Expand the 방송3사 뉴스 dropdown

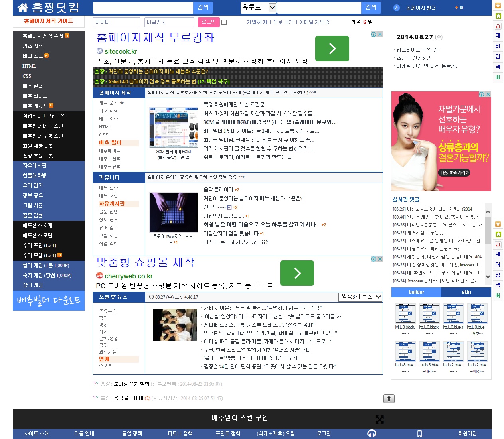click(378, 297)
